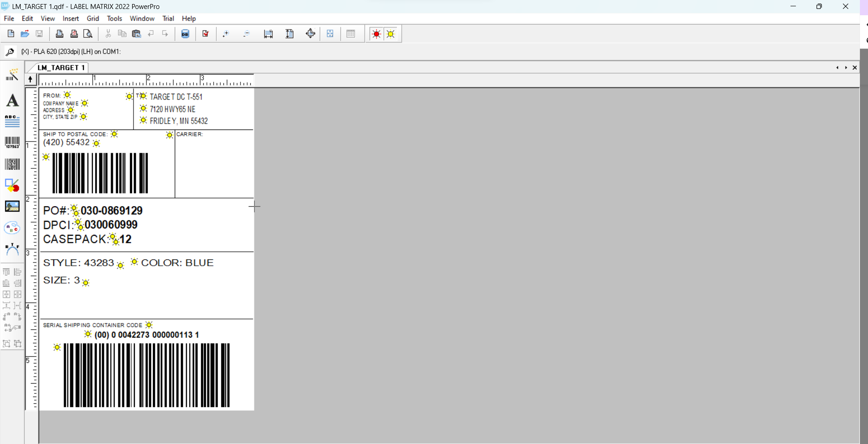Select the LM_TARGET 1 tab
Image resolution: width=868 pixels, height=444 pixels.
tap(61, 67)
